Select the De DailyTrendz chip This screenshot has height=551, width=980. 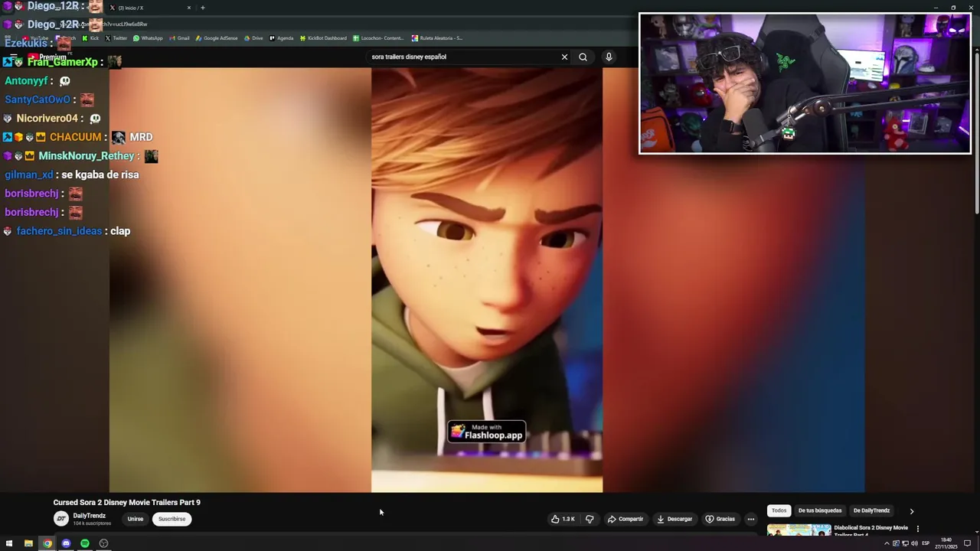[x=871, y=510]
